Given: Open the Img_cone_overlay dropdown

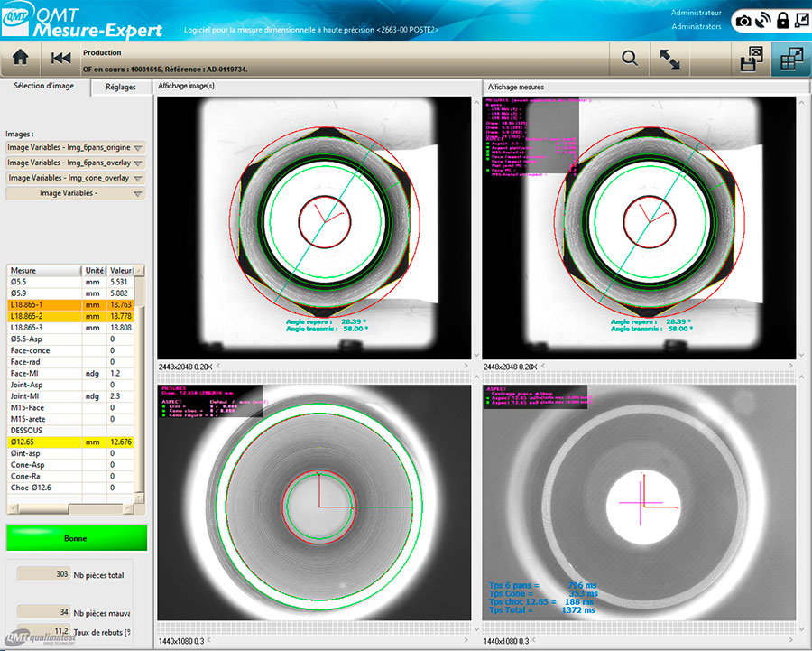Looking at the screenshot, I should [138, 178].
